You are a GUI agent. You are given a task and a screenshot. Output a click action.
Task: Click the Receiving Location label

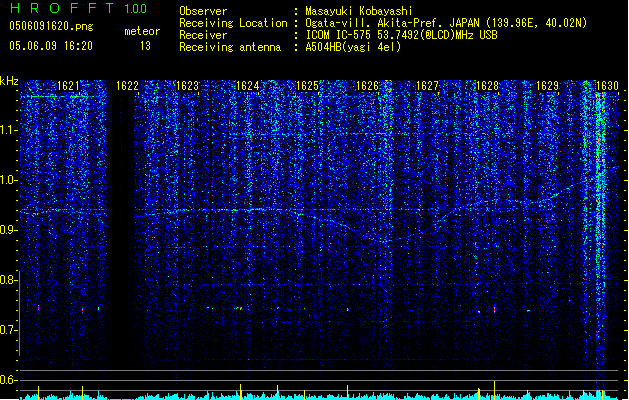click(x=233, y=23)
